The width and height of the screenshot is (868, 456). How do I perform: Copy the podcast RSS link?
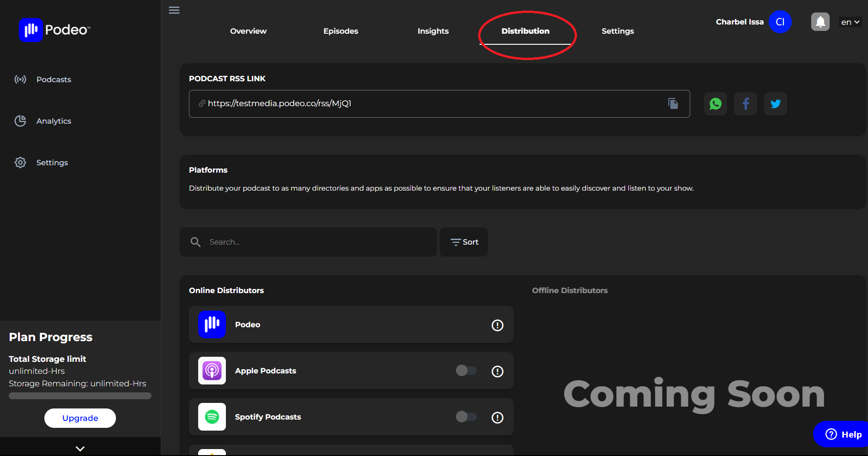point(673,103)
